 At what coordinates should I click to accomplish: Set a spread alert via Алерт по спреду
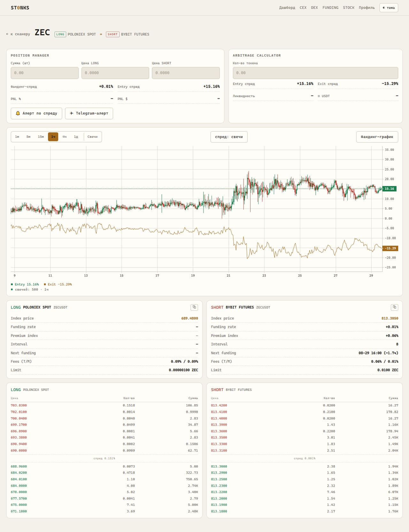click(36, 113)
